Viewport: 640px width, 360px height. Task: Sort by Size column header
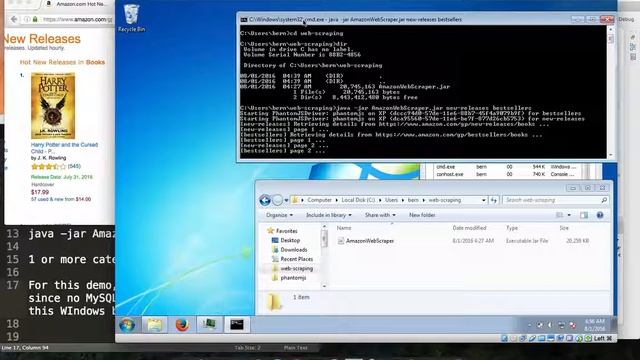(x=564, y=228)
